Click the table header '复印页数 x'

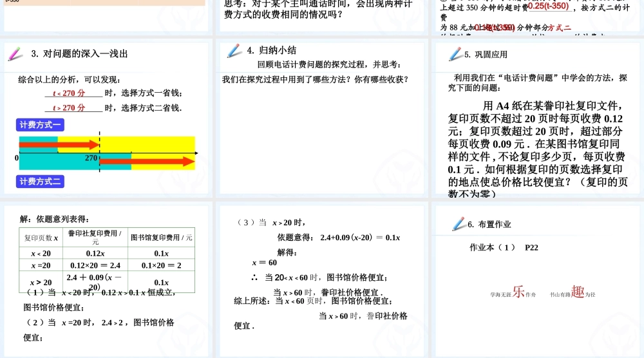click(41, 238)
